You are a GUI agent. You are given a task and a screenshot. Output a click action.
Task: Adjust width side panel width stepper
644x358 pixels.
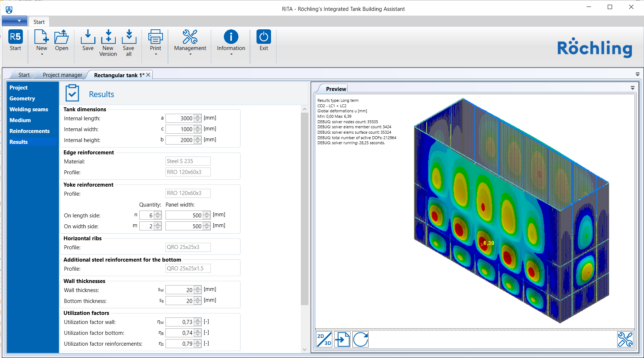click(207, 226)
